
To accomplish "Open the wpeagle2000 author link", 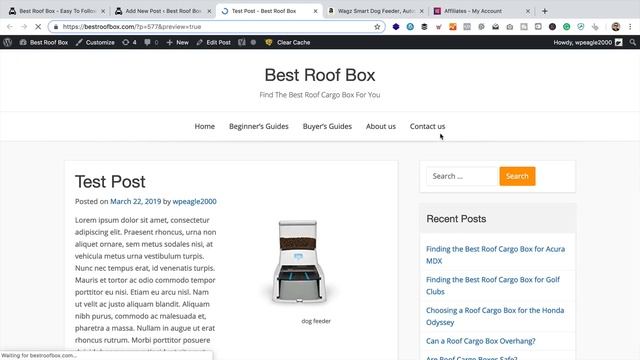I will (194, 201).
